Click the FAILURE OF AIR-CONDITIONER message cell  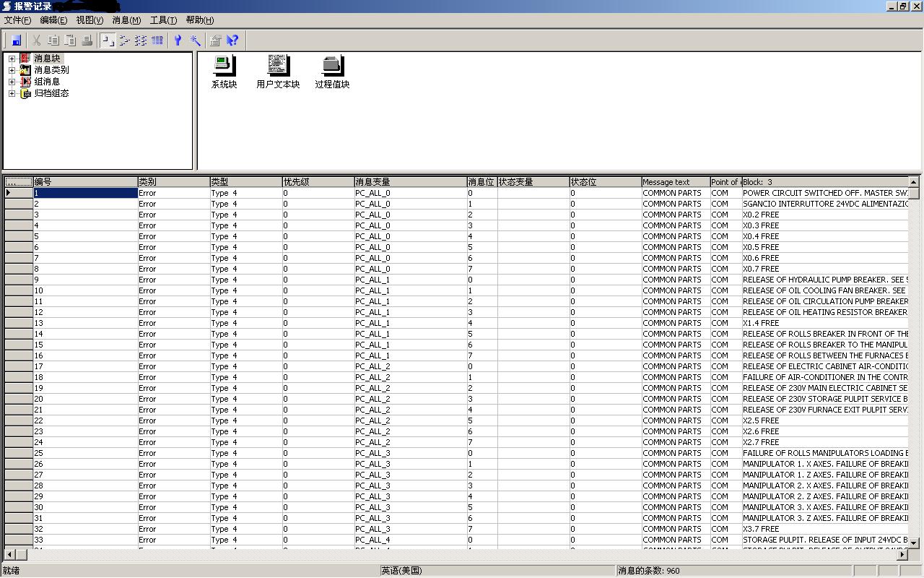[824, 377]
